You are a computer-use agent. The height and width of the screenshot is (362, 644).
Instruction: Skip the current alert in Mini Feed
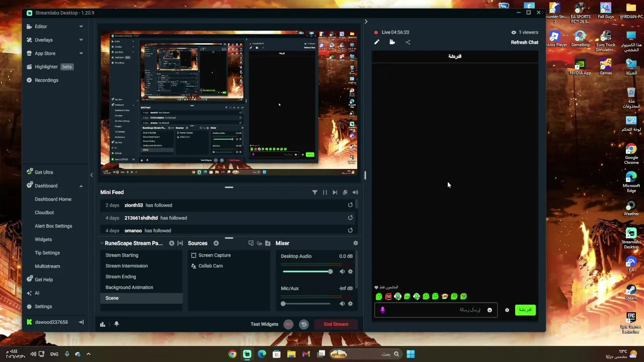point(335,192)
